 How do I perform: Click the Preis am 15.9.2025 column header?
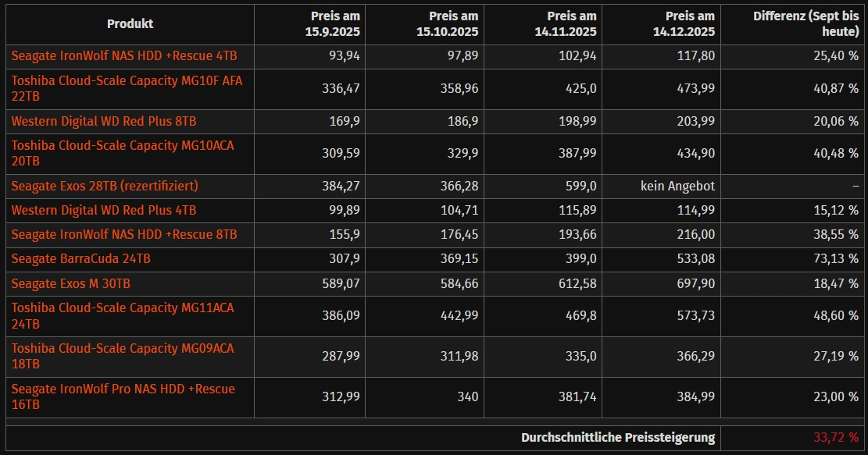tap(335, 23)
